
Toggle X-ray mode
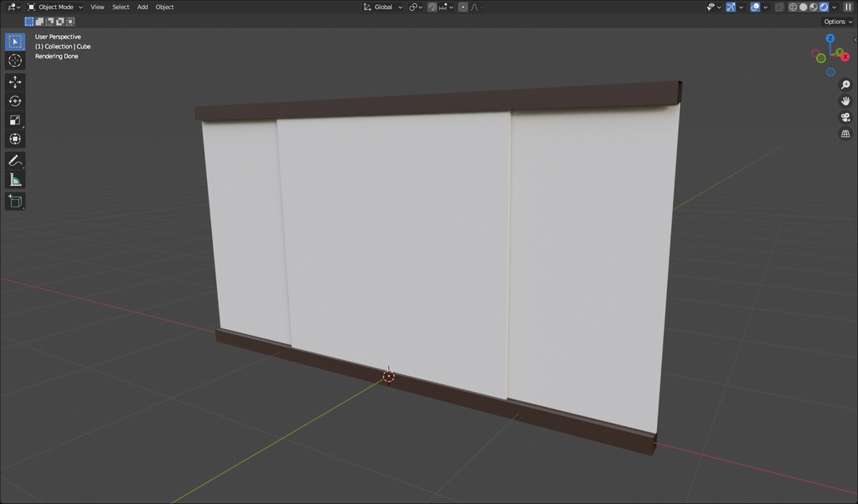pyautogui.click(x=779, y=7)
